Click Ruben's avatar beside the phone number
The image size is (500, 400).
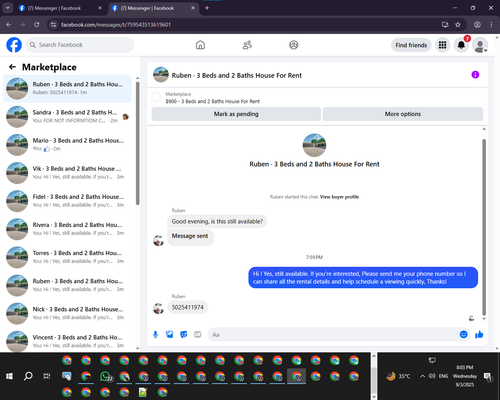pyautogui.click(x=158, y=309)
